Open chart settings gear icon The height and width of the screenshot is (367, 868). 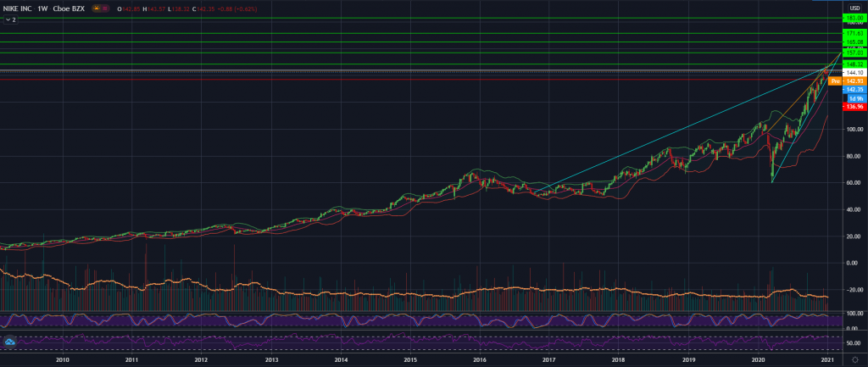pyautogui.click(x=854, y=359)
